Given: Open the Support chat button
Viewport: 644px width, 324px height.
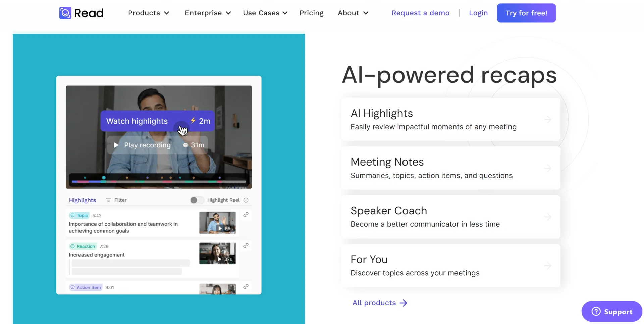Looking at the screenshot, I should pos(612,311).
